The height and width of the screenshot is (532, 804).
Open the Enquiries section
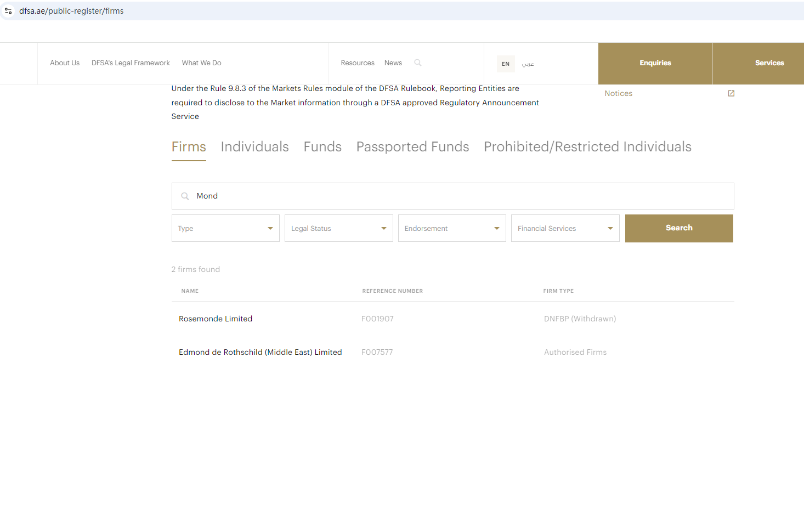655,63
